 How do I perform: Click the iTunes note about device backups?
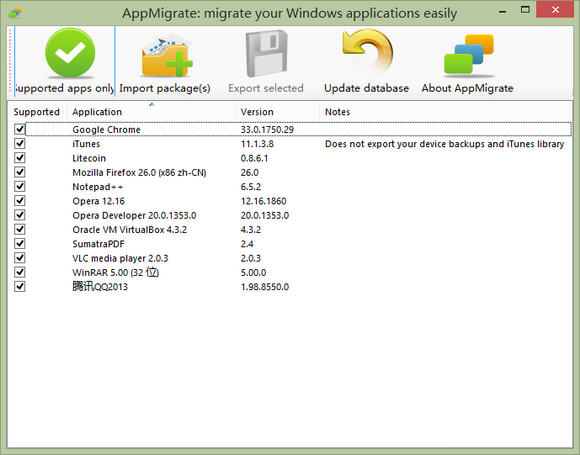pyautogui.click(x=444, y=144)
